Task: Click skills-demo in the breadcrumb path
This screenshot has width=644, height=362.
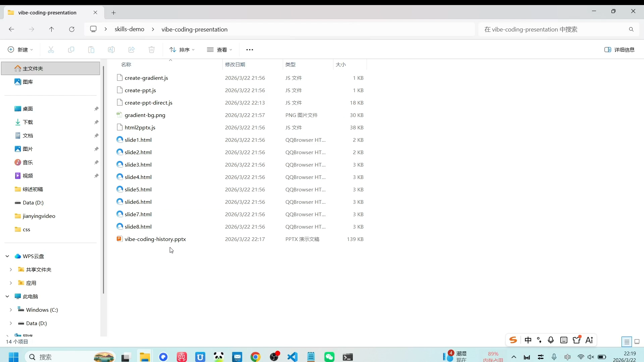Action: click(x=129, y=29)
